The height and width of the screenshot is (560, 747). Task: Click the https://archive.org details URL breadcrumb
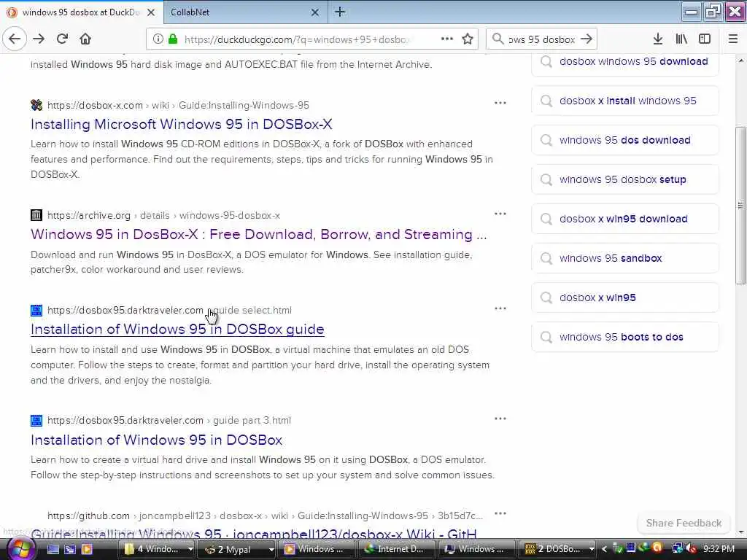point(163,216)
